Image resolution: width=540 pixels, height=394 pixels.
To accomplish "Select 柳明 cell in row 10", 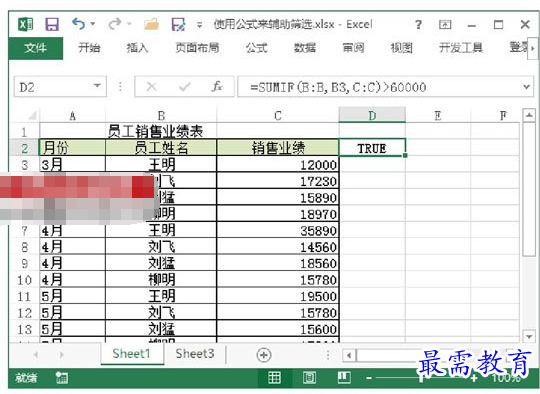I will 161,280.
